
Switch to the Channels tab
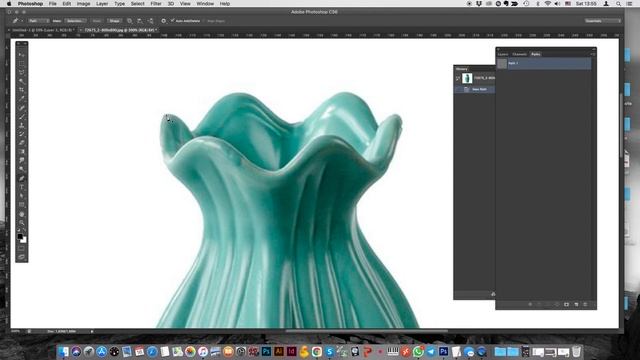(520, 54)
